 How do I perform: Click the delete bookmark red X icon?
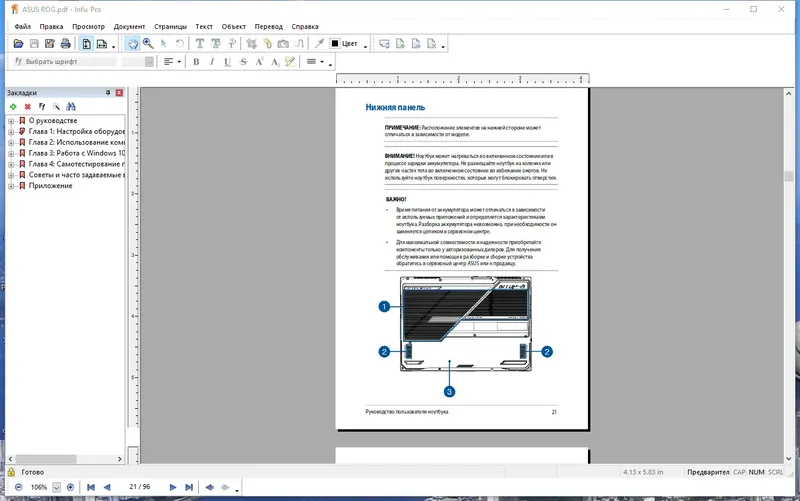point(28,106)
